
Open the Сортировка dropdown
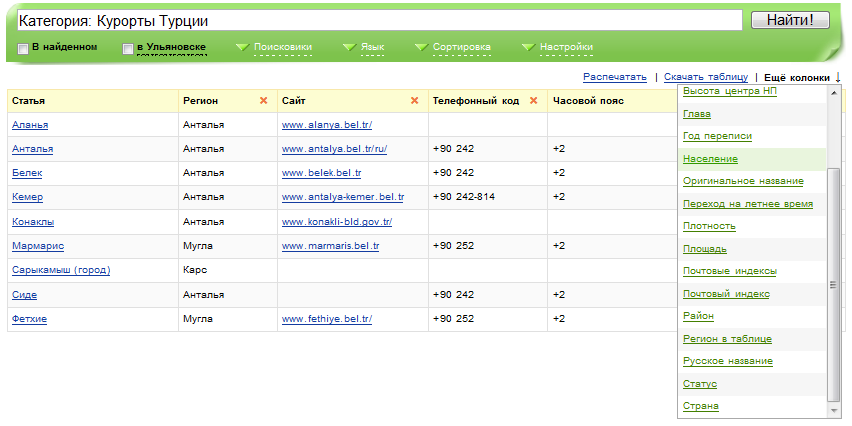[x=461, y=47]
